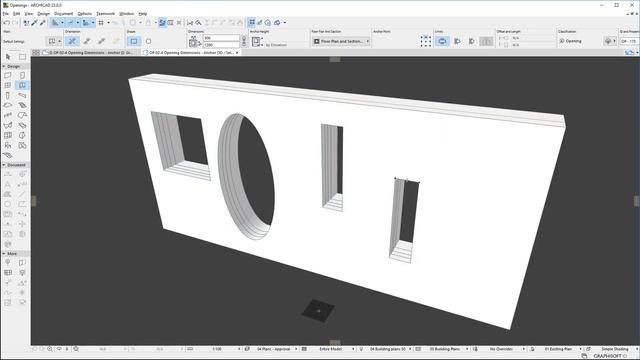This screenshot has height=360, width=640.
Task: Select the Beam tool
Action: pyautogui.click(x=22, y=95)
